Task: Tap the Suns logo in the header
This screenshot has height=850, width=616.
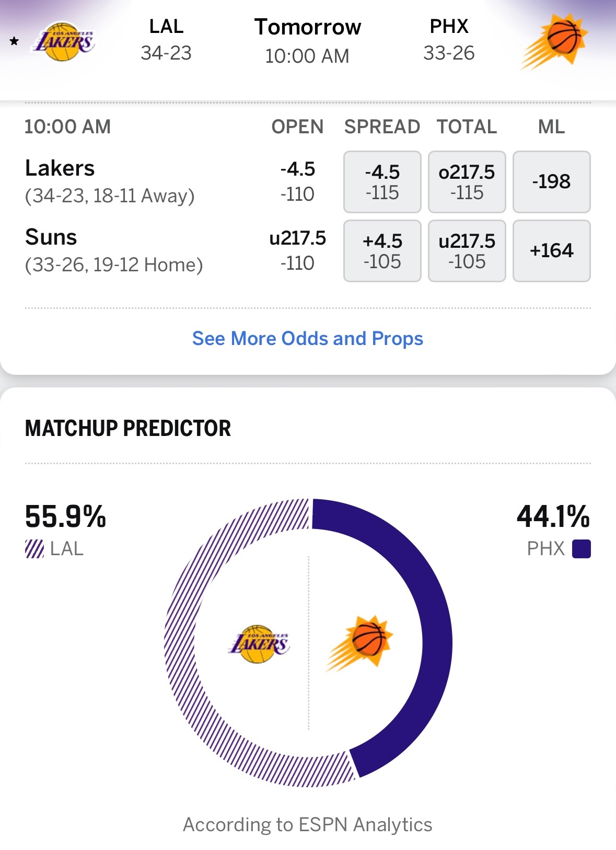Action: [554, 41]
